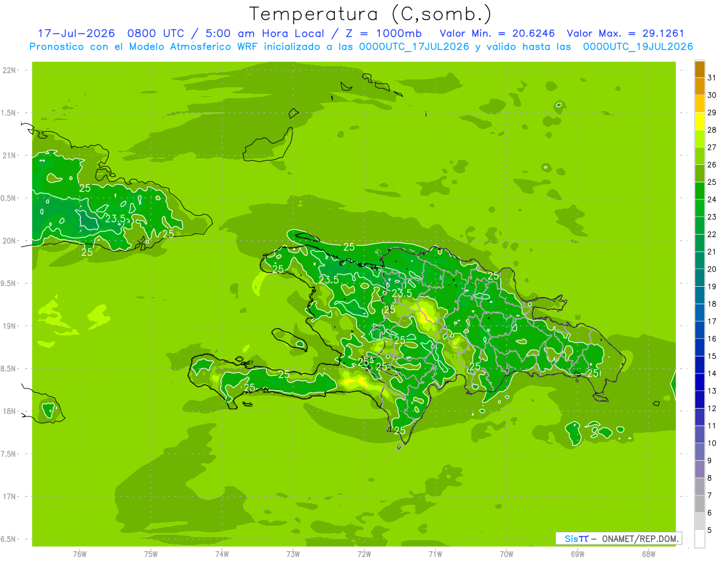Click the '0000UTC_17JUL2026' initialization time
Image resolution: width=728 pixels, height=562 pixels.
414,47
